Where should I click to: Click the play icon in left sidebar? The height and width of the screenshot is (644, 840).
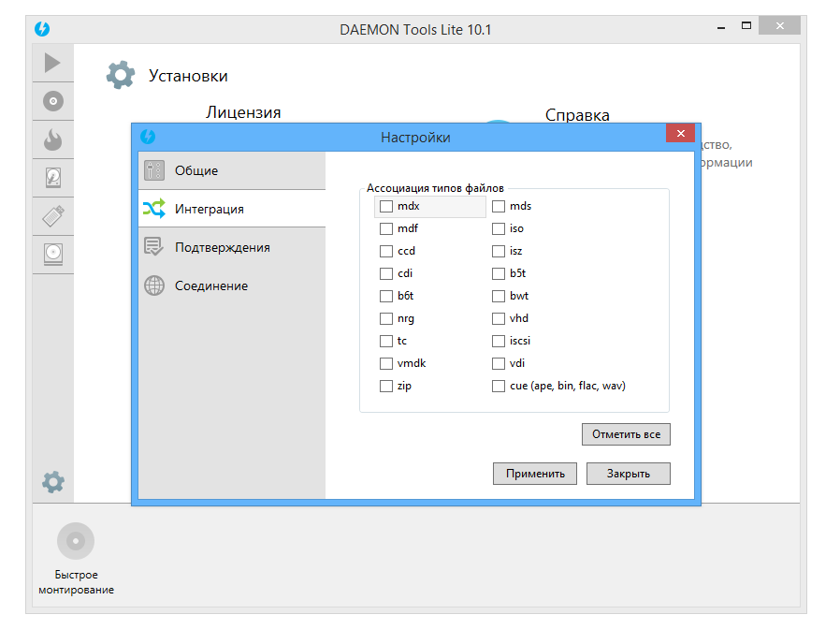pos(52,63)
